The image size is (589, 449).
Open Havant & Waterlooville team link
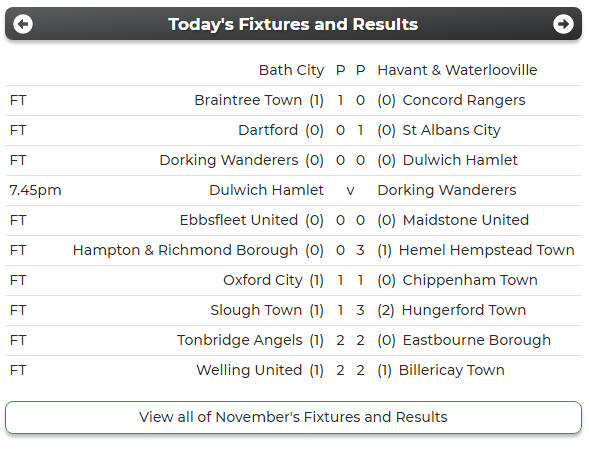(457, 70)
